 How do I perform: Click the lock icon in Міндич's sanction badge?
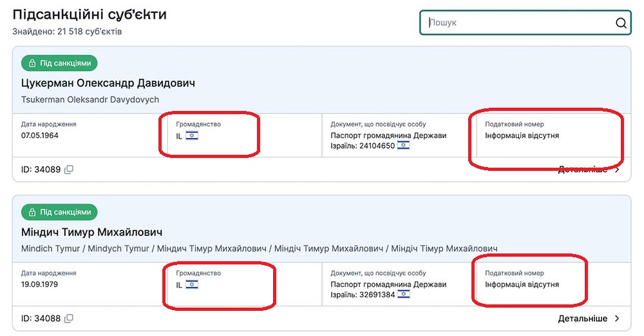tap(33, 212)
